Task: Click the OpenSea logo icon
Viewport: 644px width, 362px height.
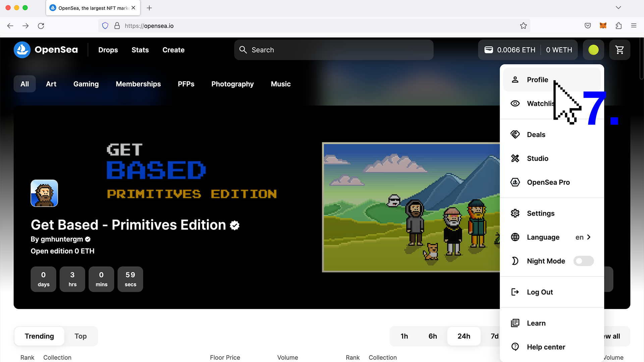Action: click(x=22, y=50)
